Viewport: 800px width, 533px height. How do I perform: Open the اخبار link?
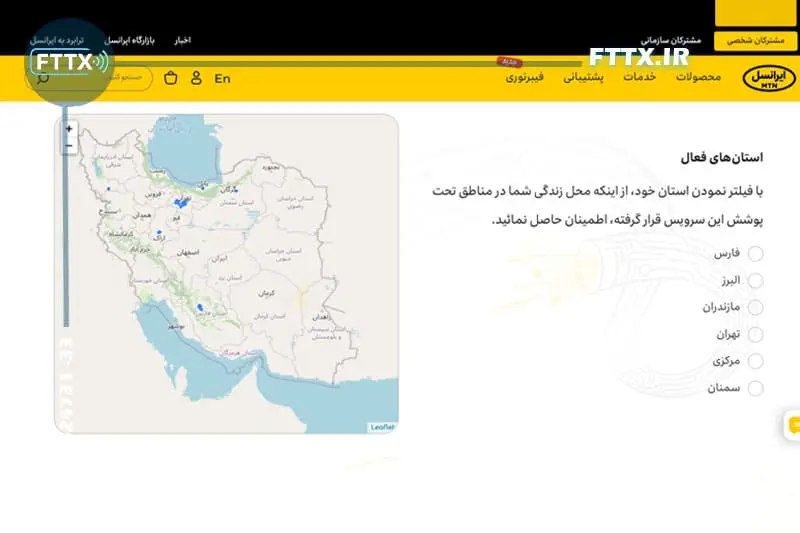click(182, 40)
